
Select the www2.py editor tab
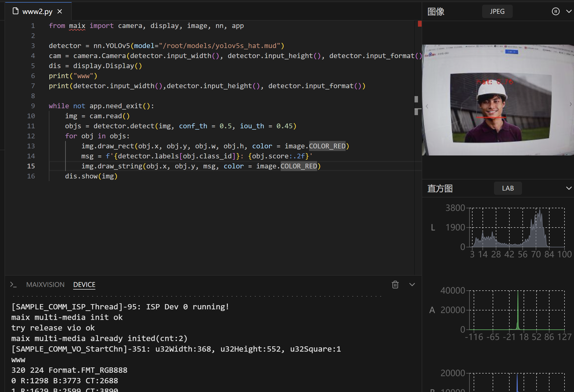coord(37,12)
